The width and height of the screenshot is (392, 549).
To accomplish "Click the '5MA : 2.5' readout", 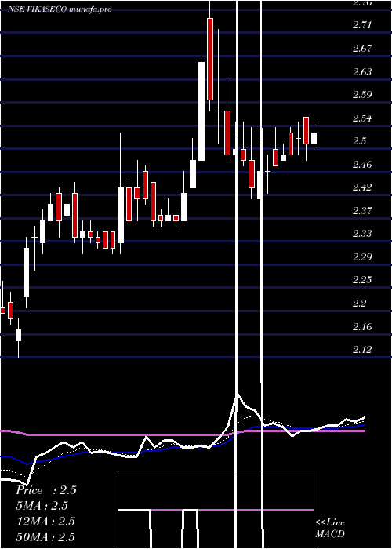I will coord(42,506).
